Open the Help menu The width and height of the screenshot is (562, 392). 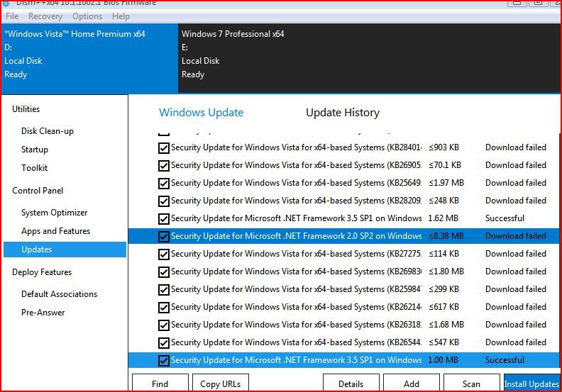121,16
